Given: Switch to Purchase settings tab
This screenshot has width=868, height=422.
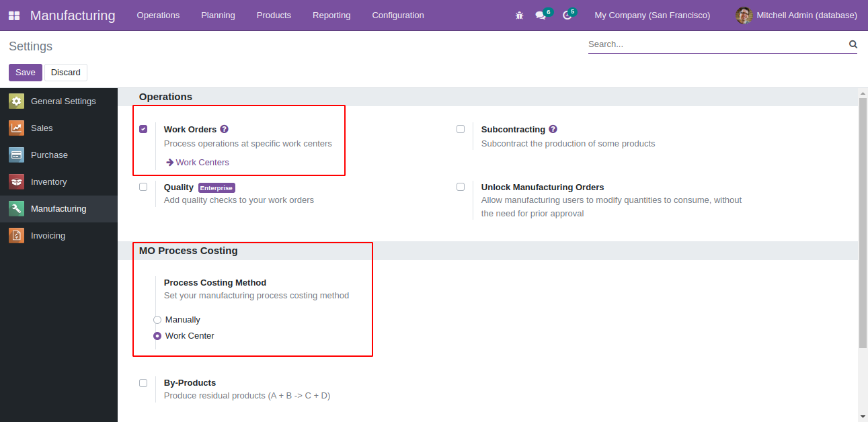Looking at the screenshot, I should pyautogui.click(x=59, y=155).
